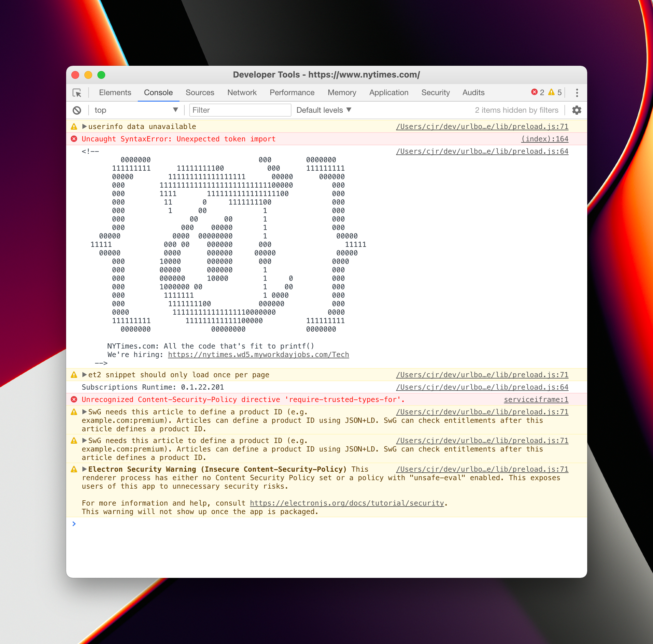Click the device toolbar toggle icon
This screenshot has height=644, width=653.
pos(78,92)
